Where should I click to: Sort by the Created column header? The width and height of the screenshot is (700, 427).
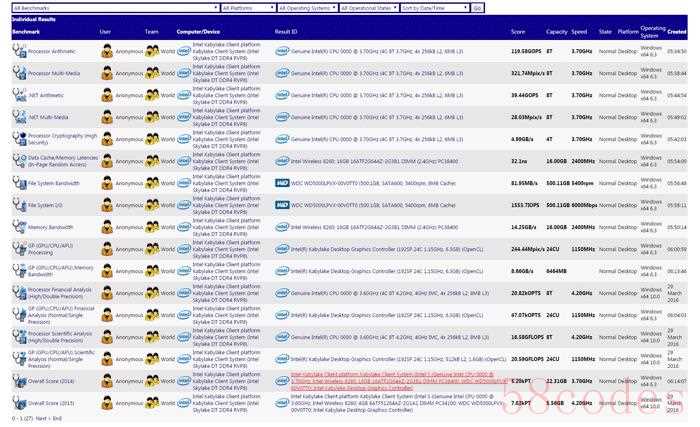(677, 32)
